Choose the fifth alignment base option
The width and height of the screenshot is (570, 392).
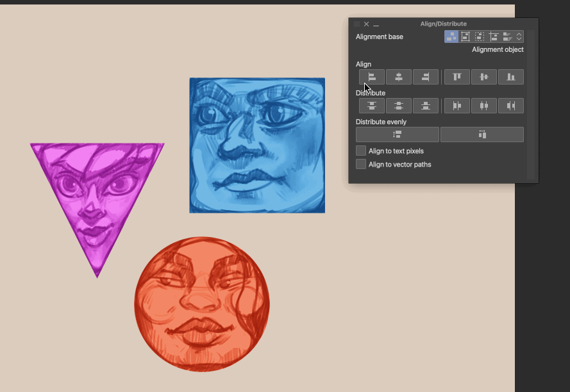[x=507, y=37]
